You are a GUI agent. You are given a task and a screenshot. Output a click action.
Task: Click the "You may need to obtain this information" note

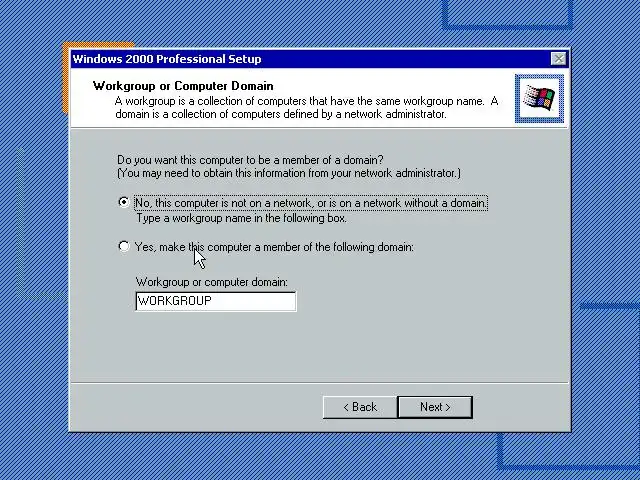point(289,173)
